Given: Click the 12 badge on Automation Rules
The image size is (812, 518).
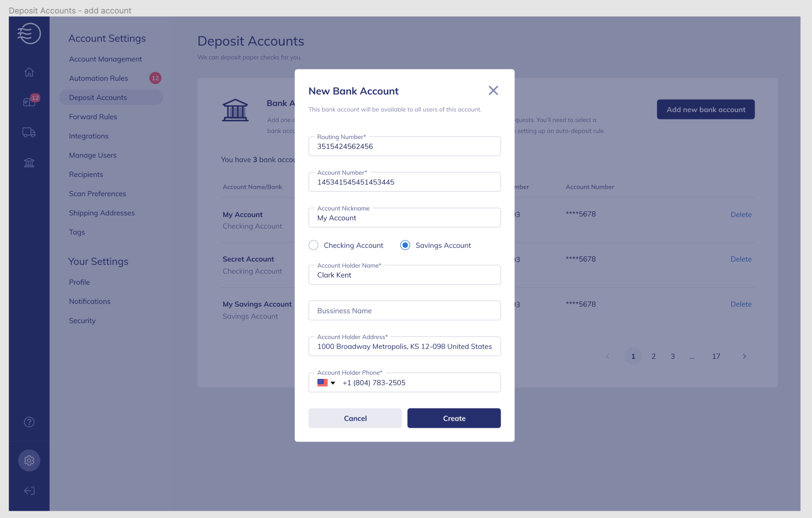Looking at the screenshot, I should (155, 78).
